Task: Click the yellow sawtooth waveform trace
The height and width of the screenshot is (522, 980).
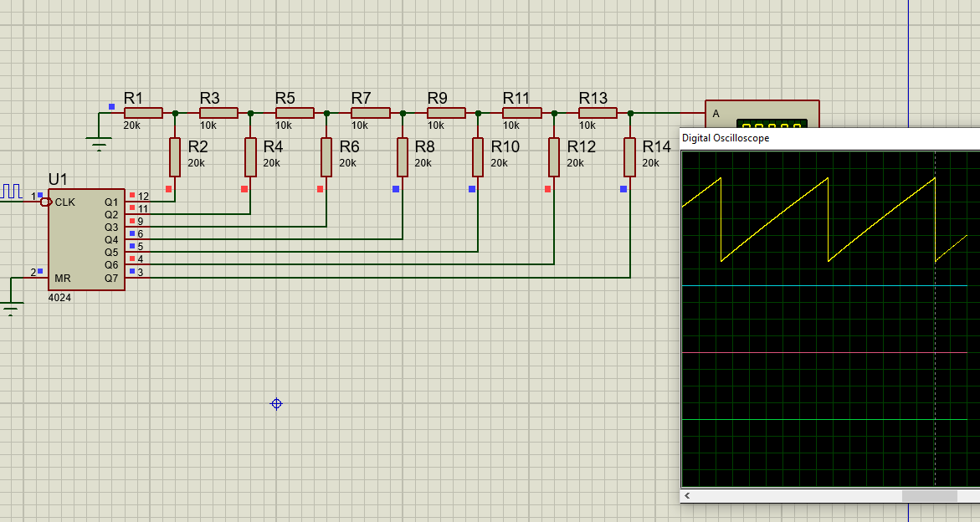Action: [774, 217]
